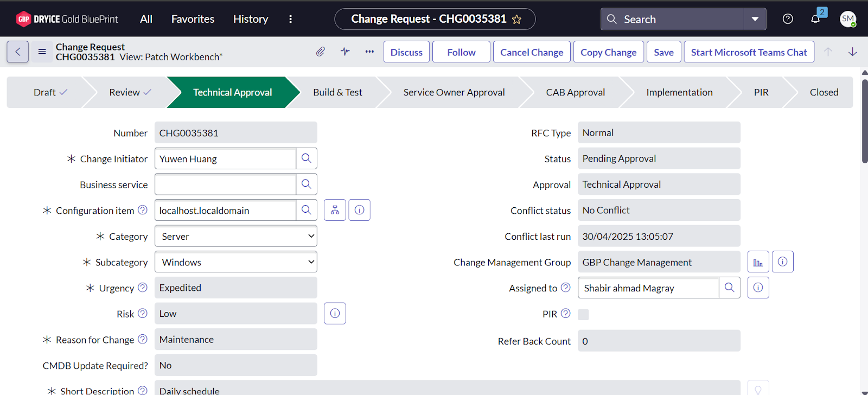Click the Copy Change button
The width and height of the screenshot is (868, 395).
pyautogui.click(x=608, y=52)
